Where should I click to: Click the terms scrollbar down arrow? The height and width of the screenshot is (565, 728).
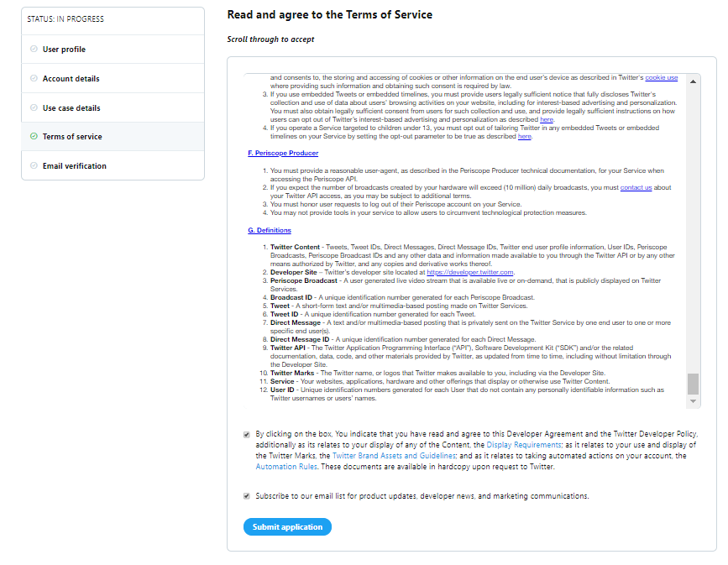(x=693, y=401)
